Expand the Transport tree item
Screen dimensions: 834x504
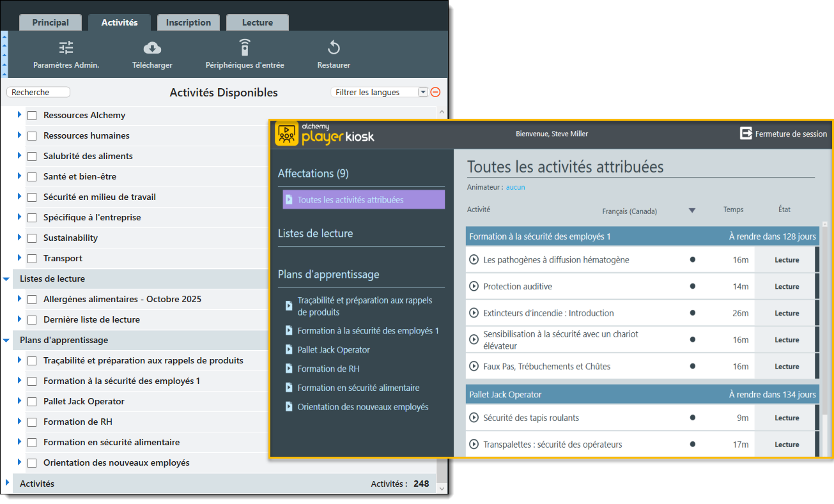point(19,258)
